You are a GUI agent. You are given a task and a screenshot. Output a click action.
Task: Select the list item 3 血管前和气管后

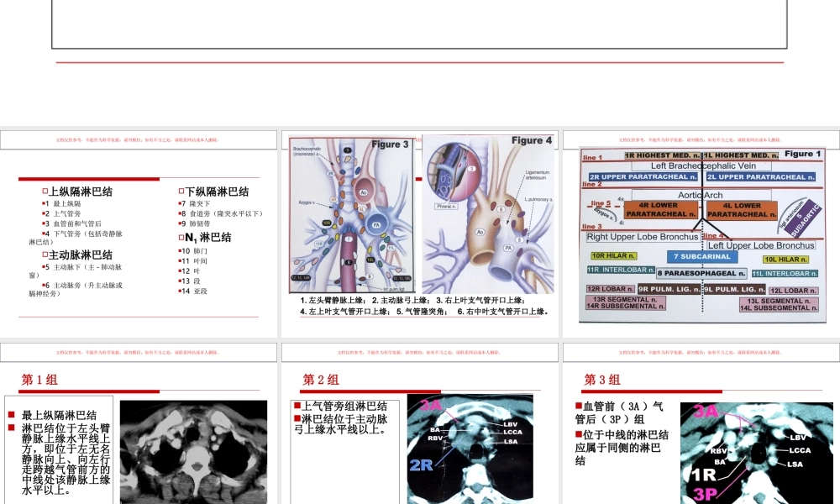(x=71, y=224)
